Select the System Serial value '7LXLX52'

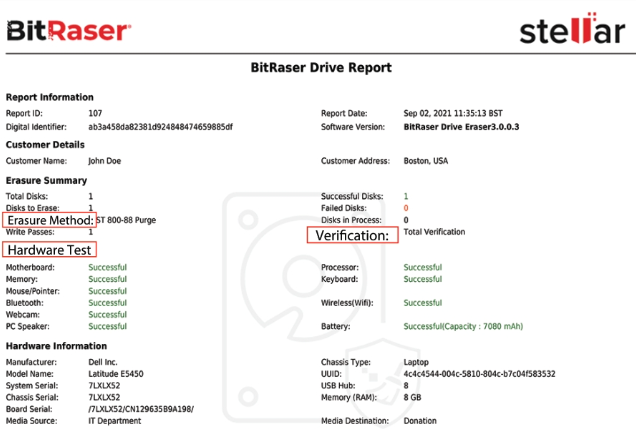[104, 386]
